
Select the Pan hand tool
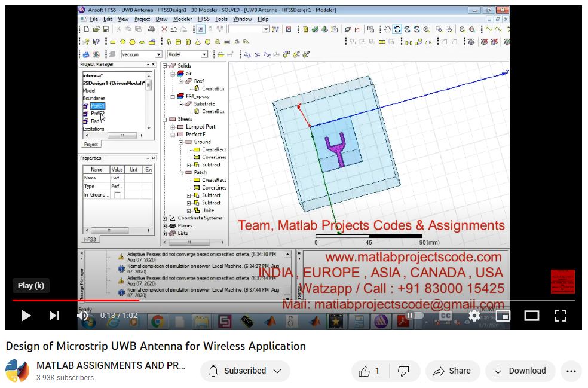(x=387, y=29)
